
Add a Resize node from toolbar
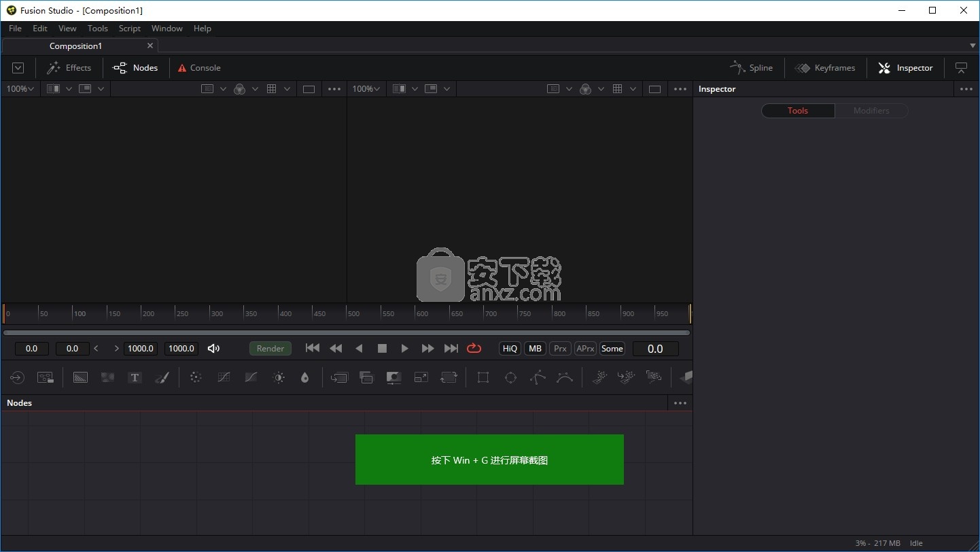(421, 377)
